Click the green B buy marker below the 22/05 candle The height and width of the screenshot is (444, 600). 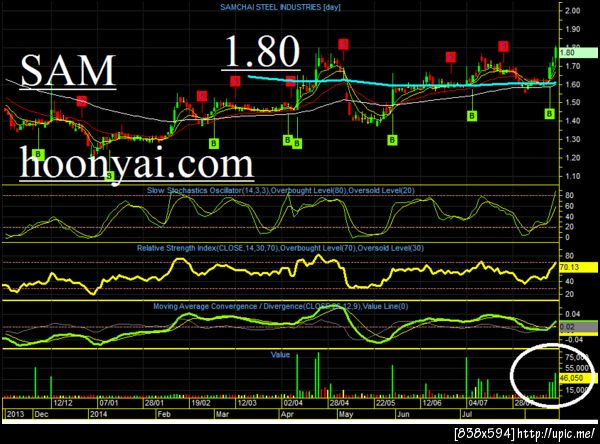pos(392,140)
